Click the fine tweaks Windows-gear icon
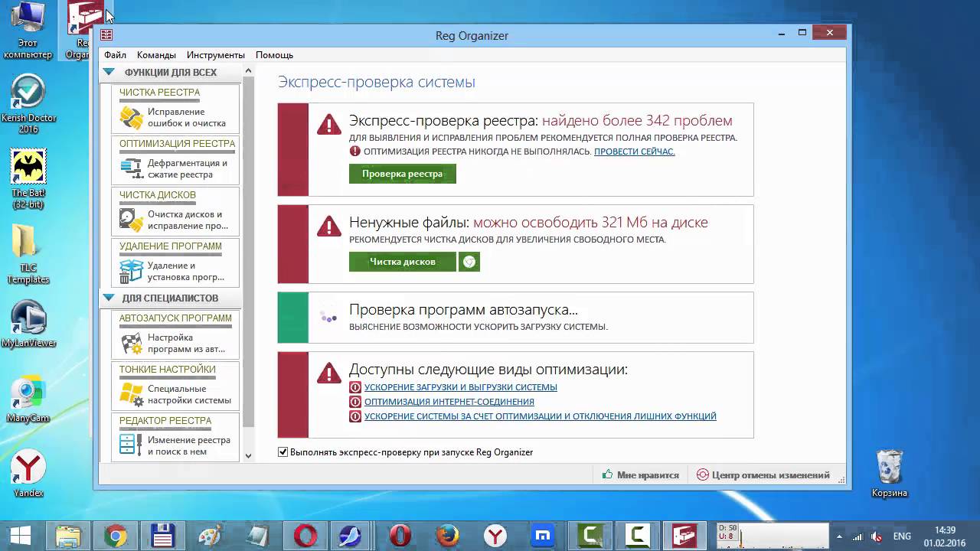Image resolution: width=980 pixels, height=551 pixels. 132,394
